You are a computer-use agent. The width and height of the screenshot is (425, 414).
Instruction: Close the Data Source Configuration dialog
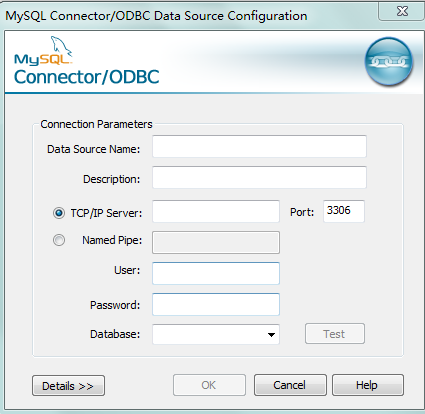[x=402, y=11]
